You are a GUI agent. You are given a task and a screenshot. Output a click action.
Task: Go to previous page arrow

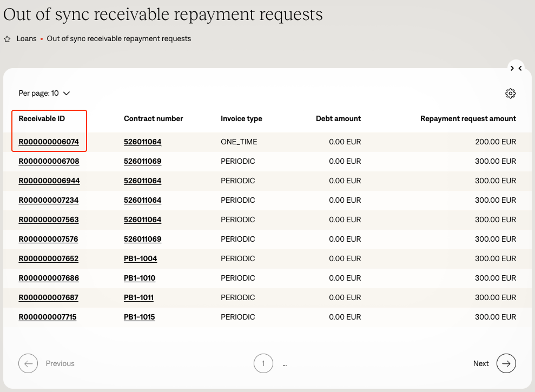[28, 363]
